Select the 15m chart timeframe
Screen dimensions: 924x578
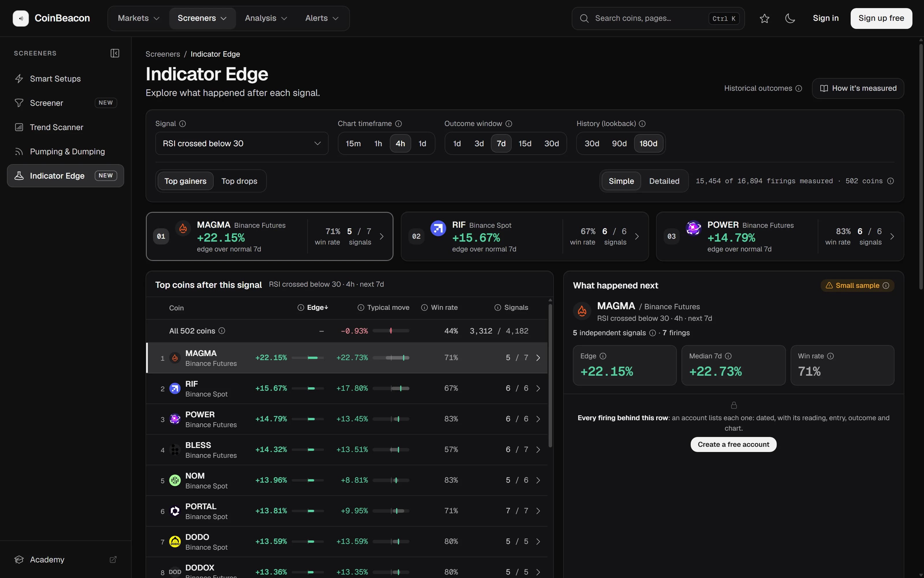coord(353,143)
